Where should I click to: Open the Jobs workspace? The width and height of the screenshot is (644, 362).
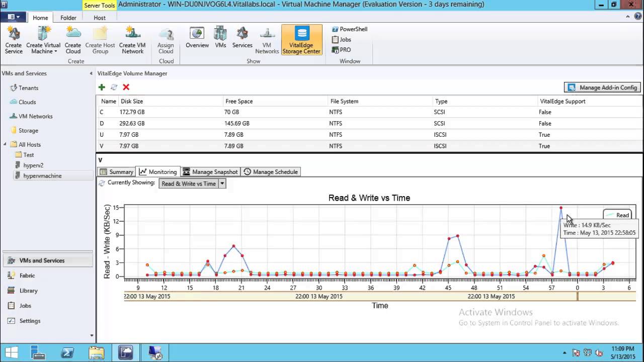click(x=47, y=306)
